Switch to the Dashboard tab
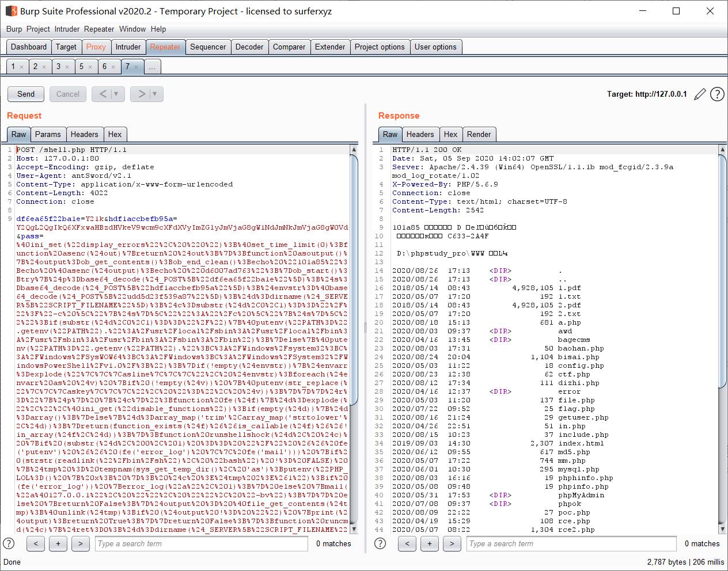Screen dimensions: 728x571 [29, 47]
